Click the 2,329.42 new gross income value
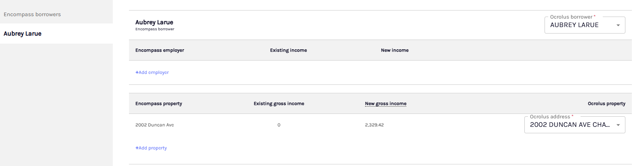 click(x=374, y=125)
